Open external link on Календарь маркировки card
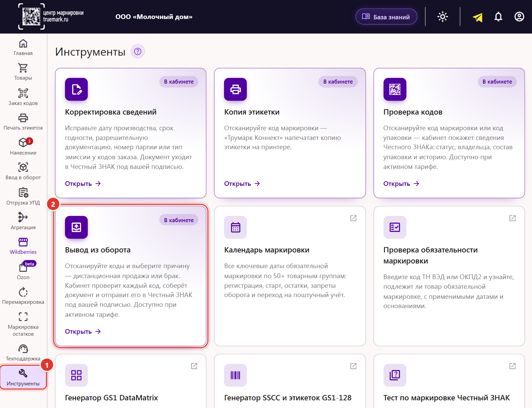The width and height of the screenshot is (532, 408). (x=353, y=218)
